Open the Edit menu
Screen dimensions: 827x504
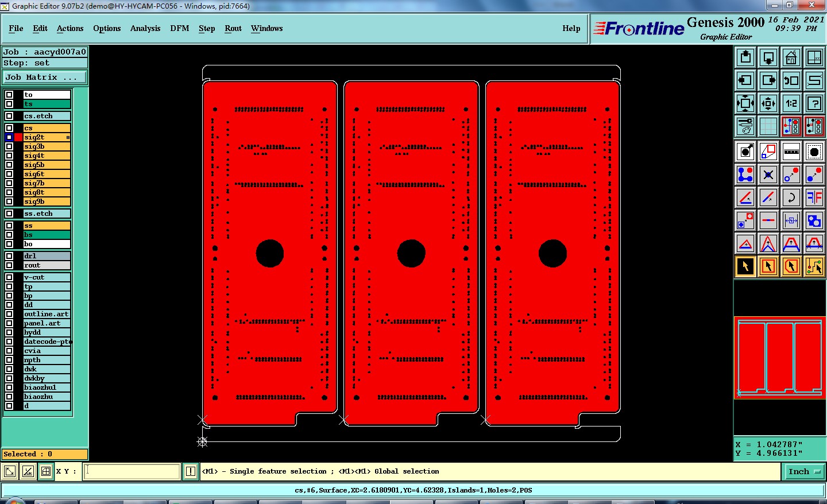coord(40,28)
